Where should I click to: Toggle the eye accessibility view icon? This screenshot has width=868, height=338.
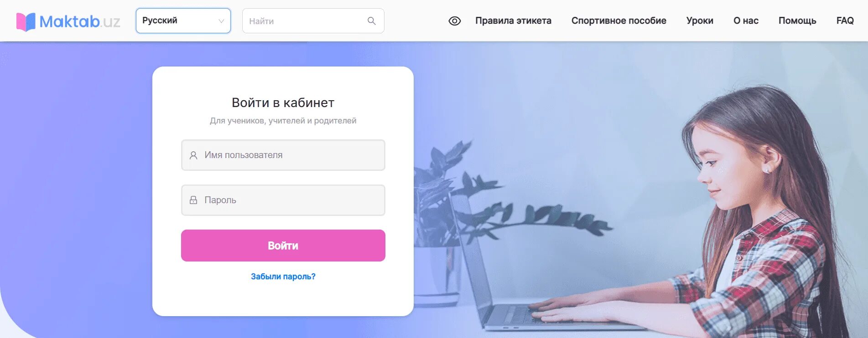(455, 21)
